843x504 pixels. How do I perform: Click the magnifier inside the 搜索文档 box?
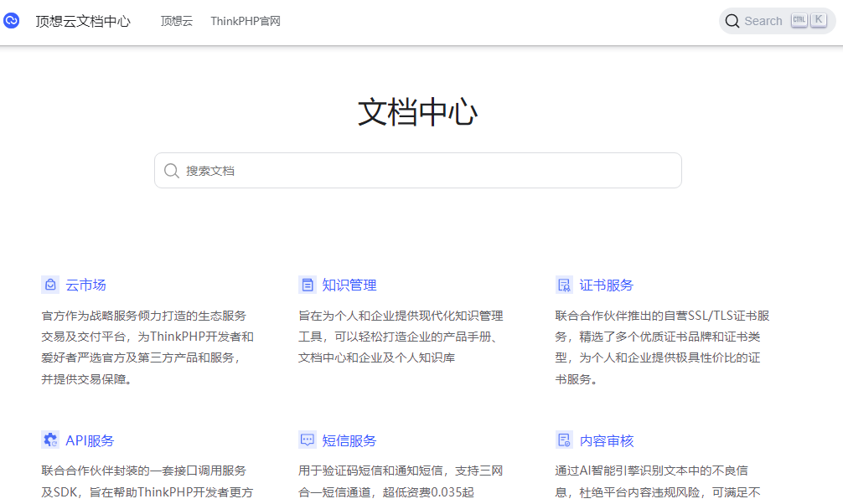click(171, 170)
